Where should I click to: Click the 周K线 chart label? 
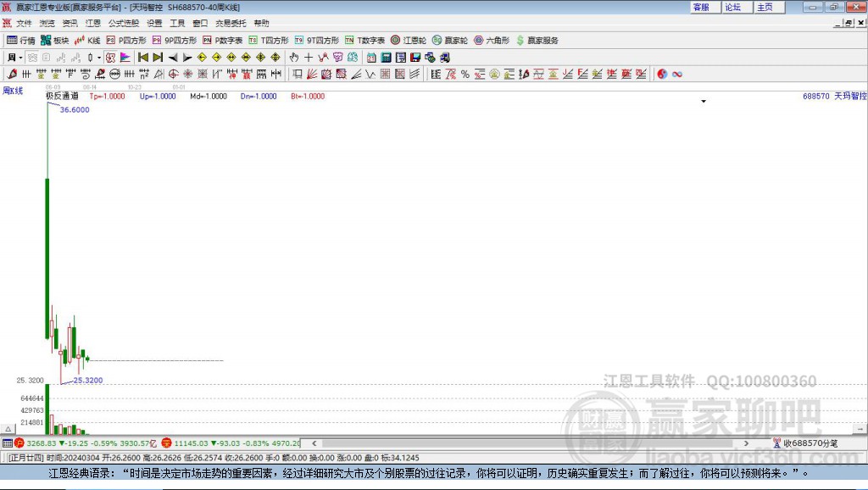(13, 91)
